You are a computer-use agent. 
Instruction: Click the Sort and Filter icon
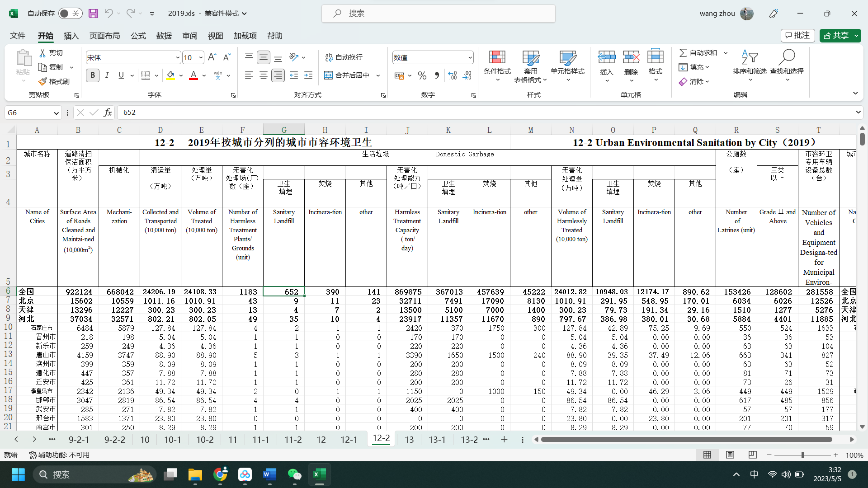749,57
